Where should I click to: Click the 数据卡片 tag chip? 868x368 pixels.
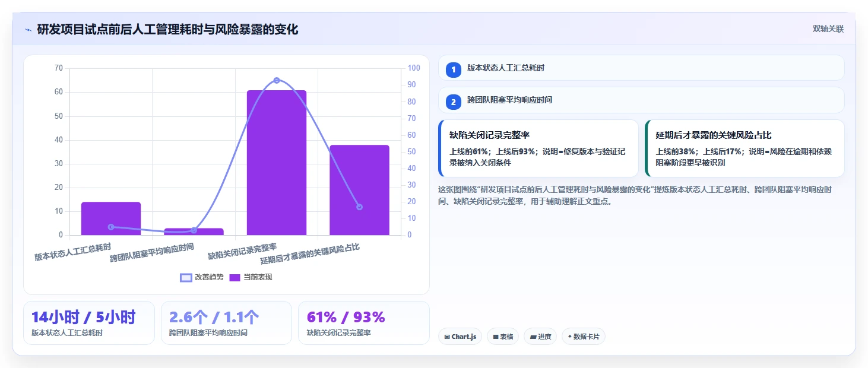pyautogui.click(x=584, y=337)
